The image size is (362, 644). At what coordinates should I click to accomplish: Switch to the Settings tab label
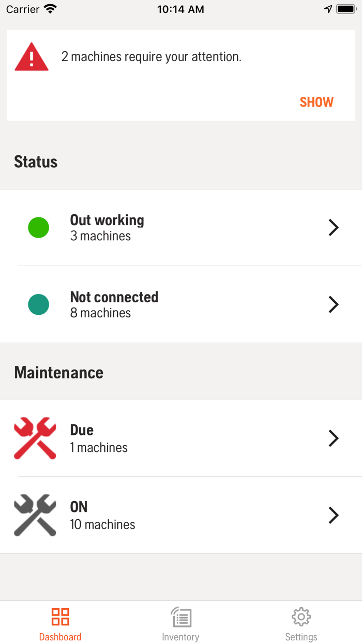click(301, 637)
